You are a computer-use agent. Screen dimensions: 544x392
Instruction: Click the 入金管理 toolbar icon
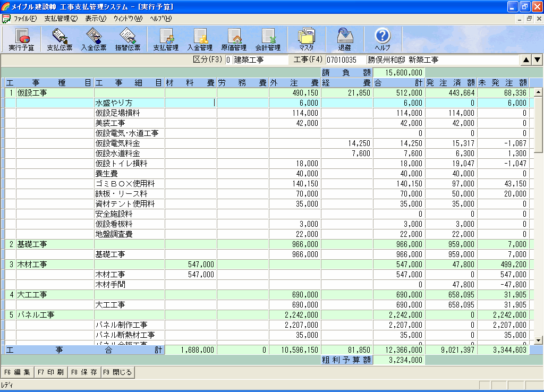click(x=200, y=39)
